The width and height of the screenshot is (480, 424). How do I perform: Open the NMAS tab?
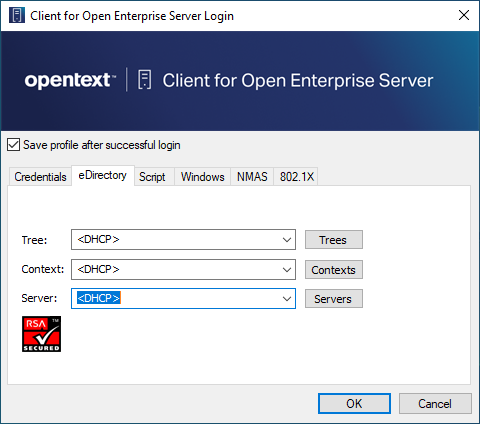[x=252, y=177]
